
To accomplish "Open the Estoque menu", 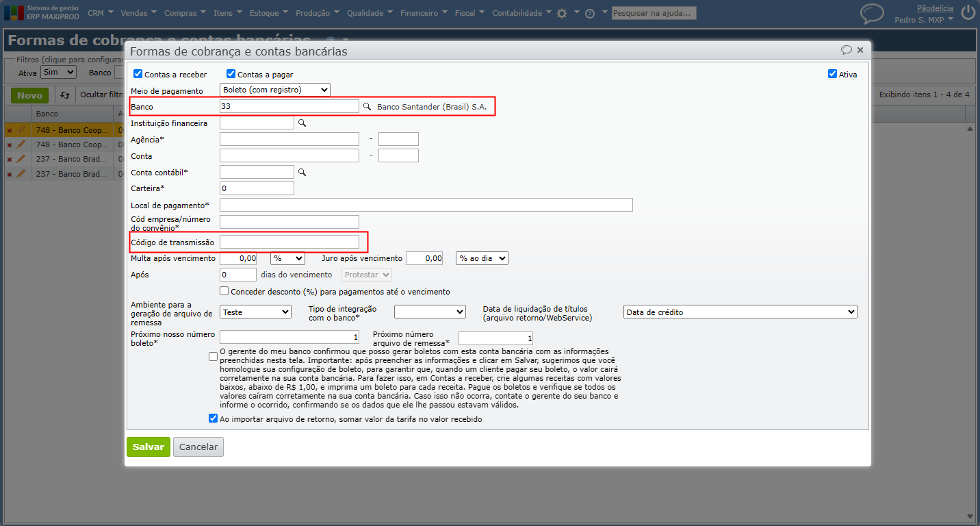I will coord(270,13).
